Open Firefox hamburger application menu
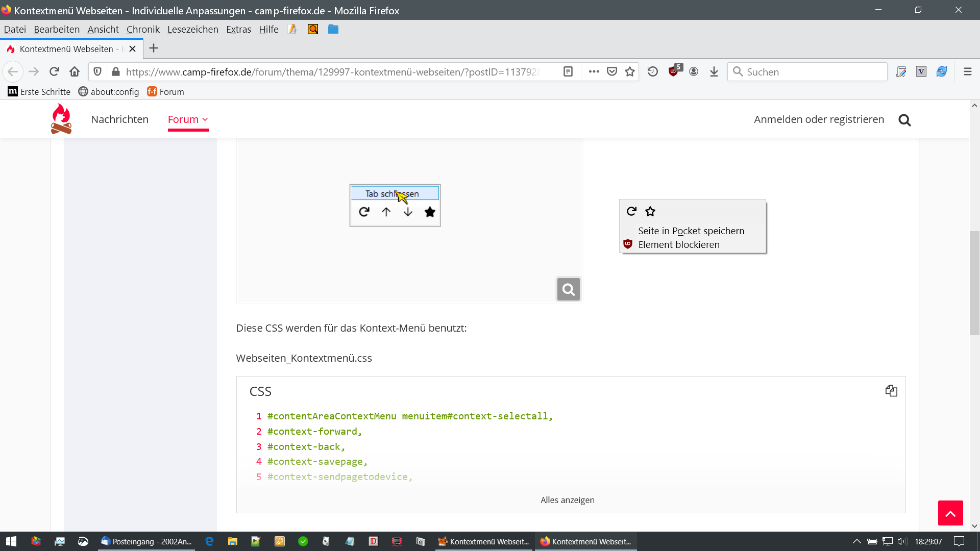The height and width of the screenshot is (551, 980). click(x=967, y=71)
